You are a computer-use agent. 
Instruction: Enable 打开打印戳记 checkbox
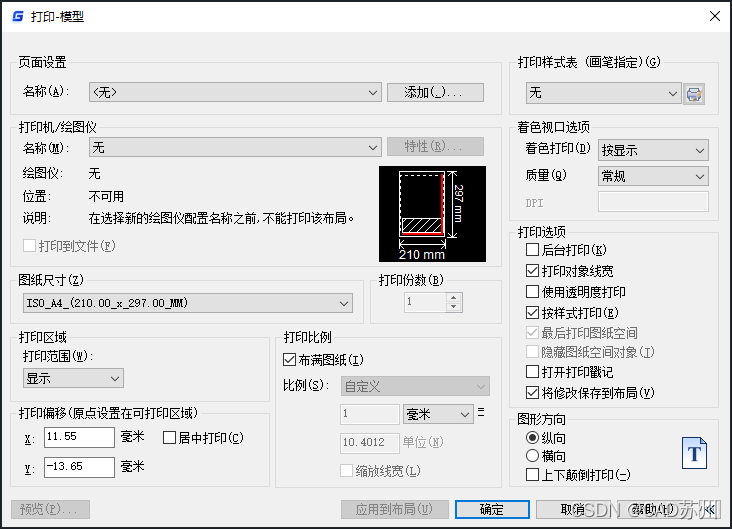532,372
